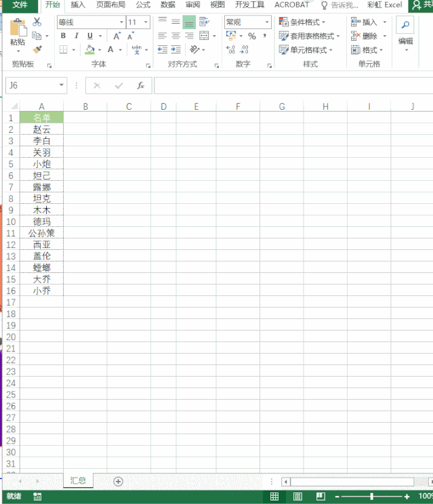Open the font size dropdown

[146, 22]
